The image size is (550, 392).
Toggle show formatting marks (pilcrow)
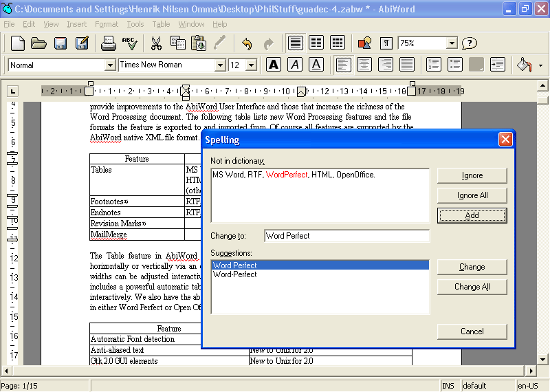pyautogui.click(x=387, y=43)
